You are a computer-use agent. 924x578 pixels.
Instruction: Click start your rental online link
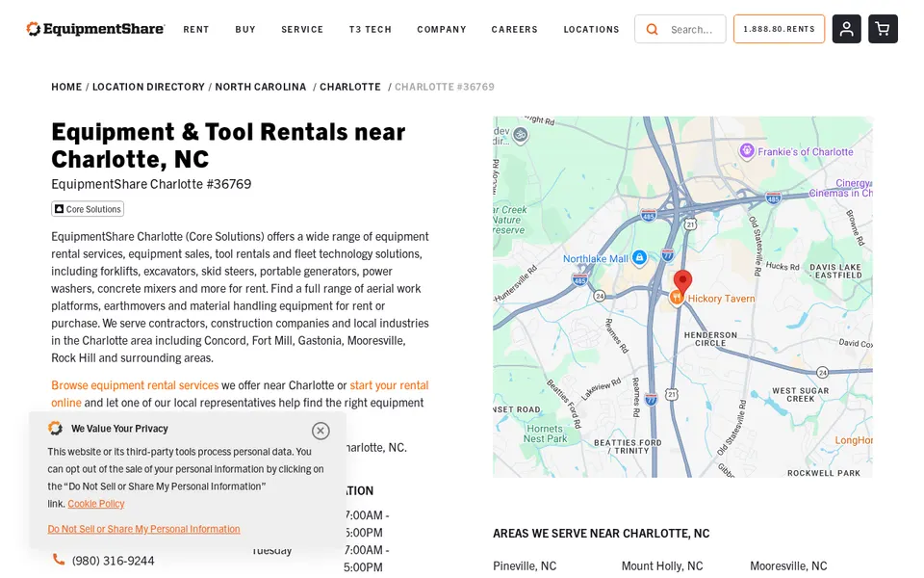click(x=389, y=385)
